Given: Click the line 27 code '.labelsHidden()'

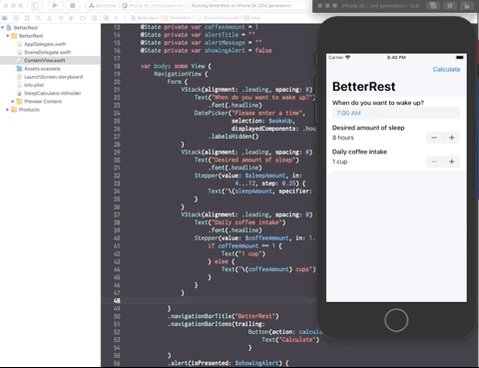Looking at the screenshot, I should tap(233, 136).
